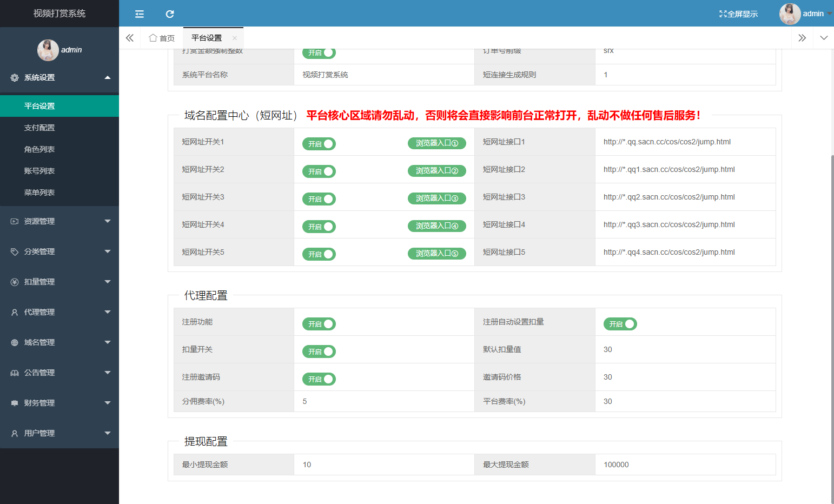Toggle the 注册自动设置扣量 switch
Image resolution: width=834 pixels, height=504 pixels.
[620, 324]
